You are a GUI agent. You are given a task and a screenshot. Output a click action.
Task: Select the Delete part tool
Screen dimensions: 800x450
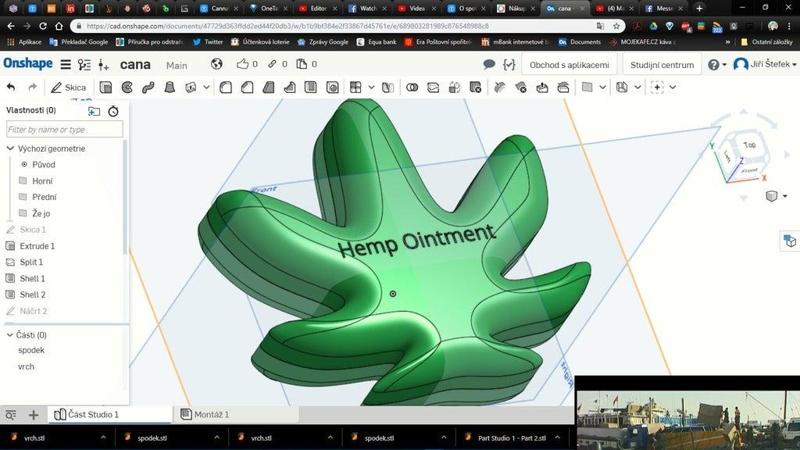tap(476, 87)
